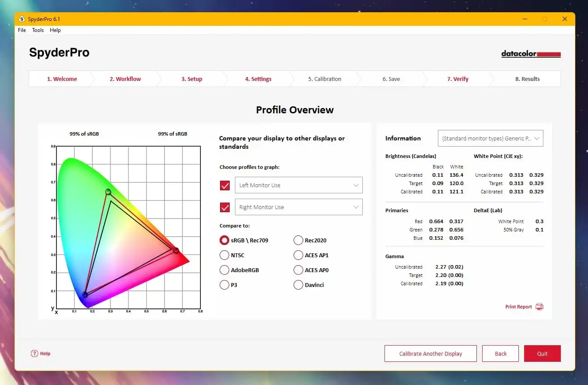This screenshot has height=385, width=588.
Task: Select the P3 radio button
Action: coord(224,285)
